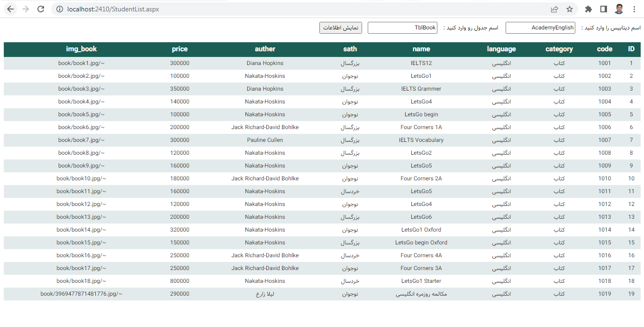Click the ~/book/book18.jpg cell

coord(82,281)
